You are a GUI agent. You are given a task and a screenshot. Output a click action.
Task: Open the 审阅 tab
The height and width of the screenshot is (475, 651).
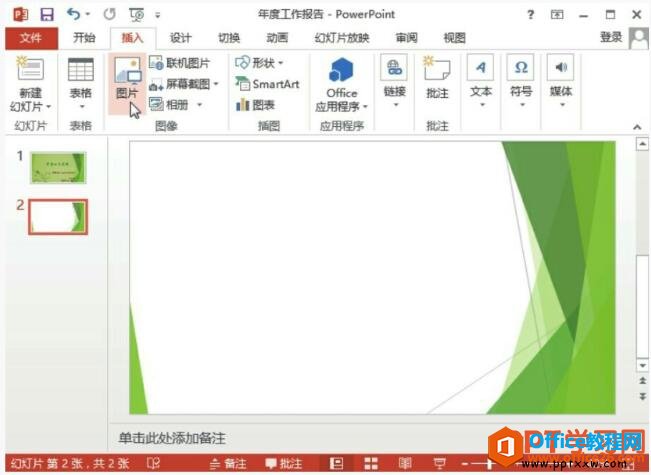pyautogui.click(x=406, y=38)
